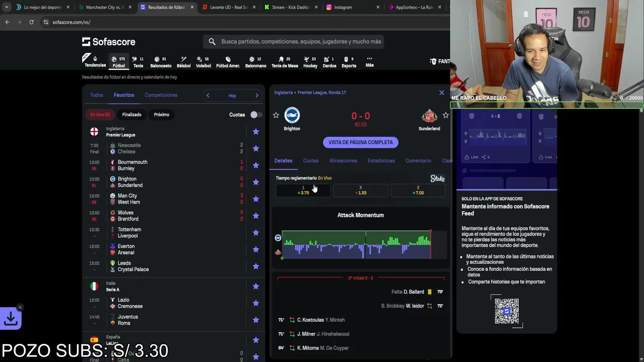Switch to the Competiciones tab
The image size is (644, 362).
coord(161,95)
